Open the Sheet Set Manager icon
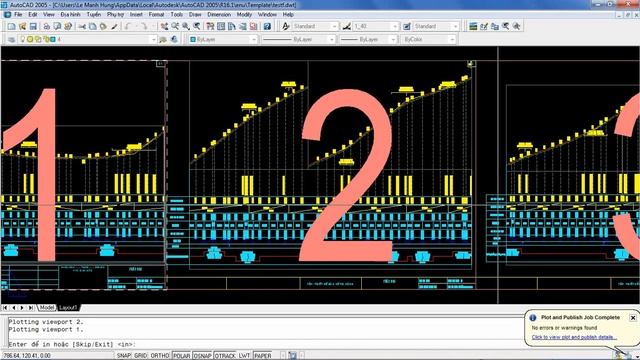640x360 pixels. (242, 26)
